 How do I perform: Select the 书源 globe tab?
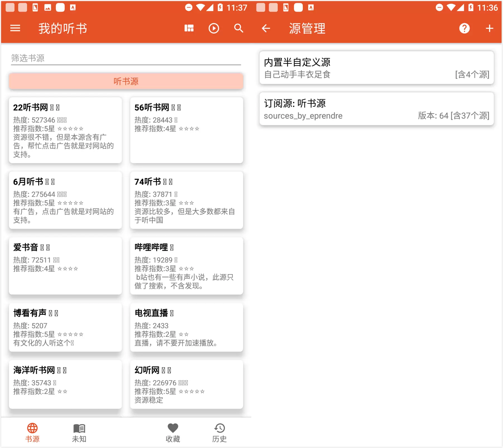(32, 433)
